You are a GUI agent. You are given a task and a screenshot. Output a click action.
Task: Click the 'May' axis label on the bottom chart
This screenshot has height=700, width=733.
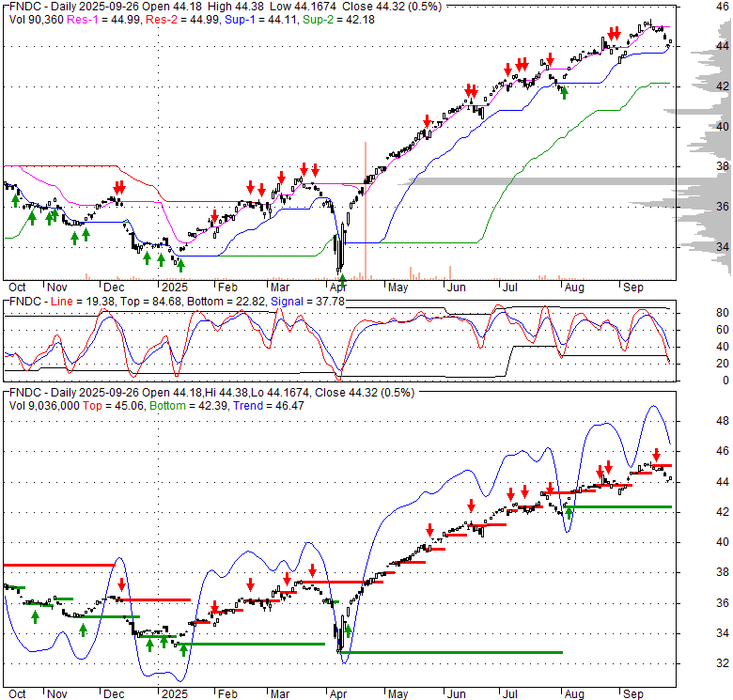click(398, 694)
